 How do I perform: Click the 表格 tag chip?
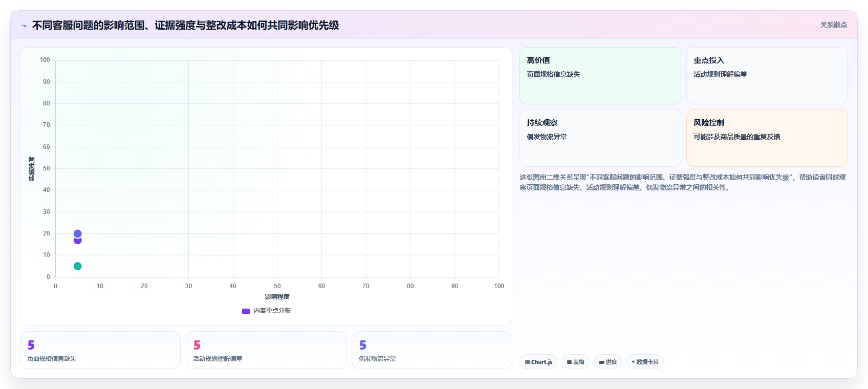coord(575,362)
